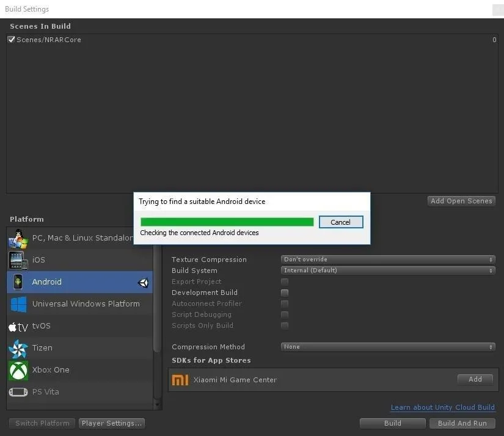
Task: Select Tizen in the platform list
Action: tap(79, 348)
